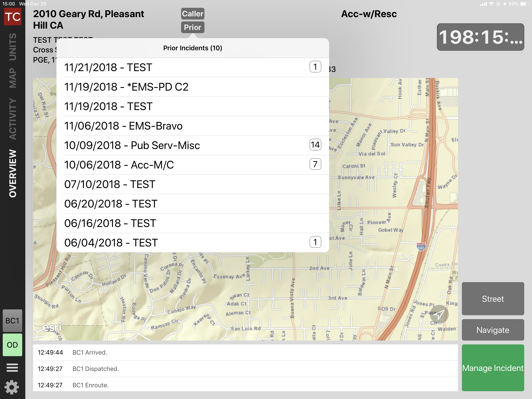The width and height of the screenshot is (532, 399).
Task: Switch to the ACTIVITY sidebar tab
Action: pos(12,119)
